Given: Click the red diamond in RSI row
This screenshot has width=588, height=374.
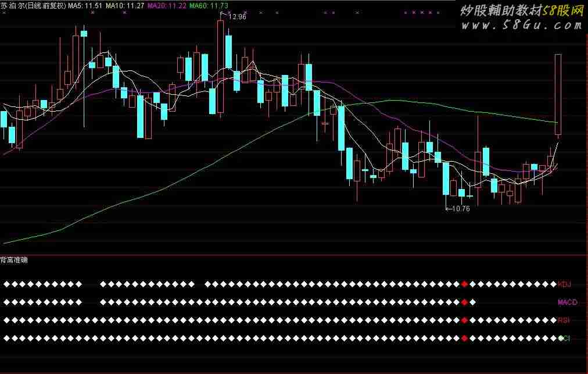Looking at the screenshot, I should coord(465,320).
